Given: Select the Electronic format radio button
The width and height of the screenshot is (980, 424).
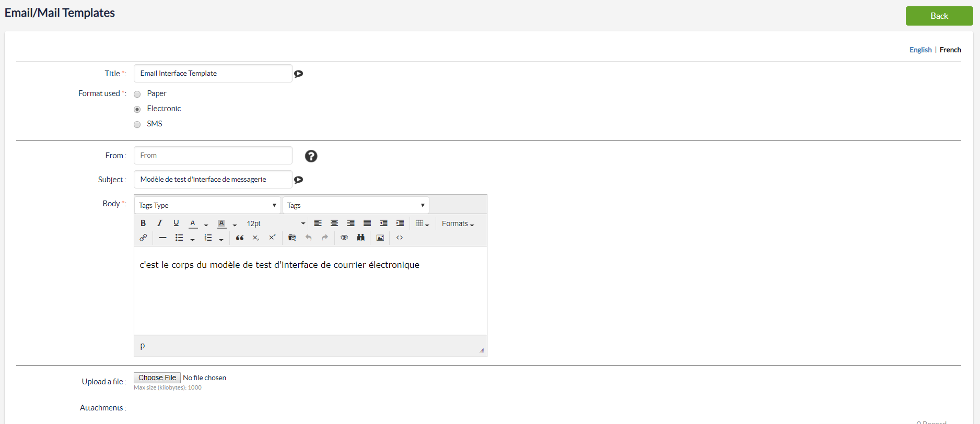Looking at the screenshot, I should (137, 110).
